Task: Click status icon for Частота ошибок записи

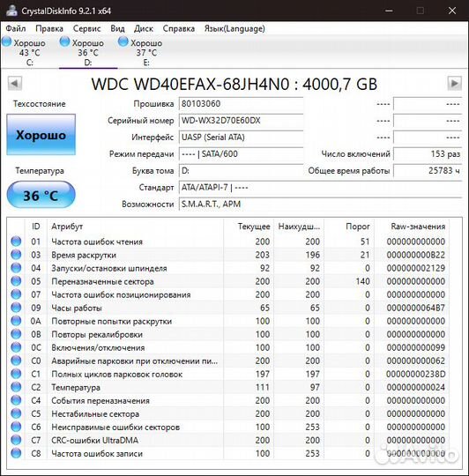Action: coord(16,454)
